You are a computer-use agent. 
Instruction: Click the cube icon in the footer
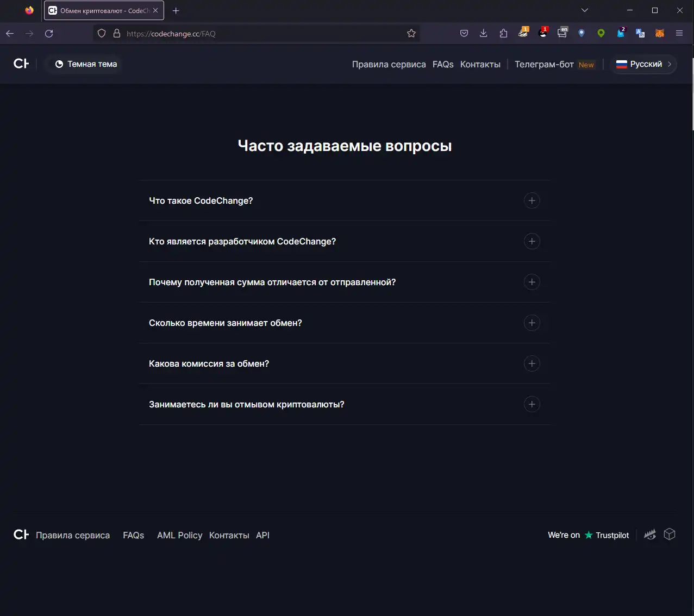pyautogui.click(x=670, y=535)
